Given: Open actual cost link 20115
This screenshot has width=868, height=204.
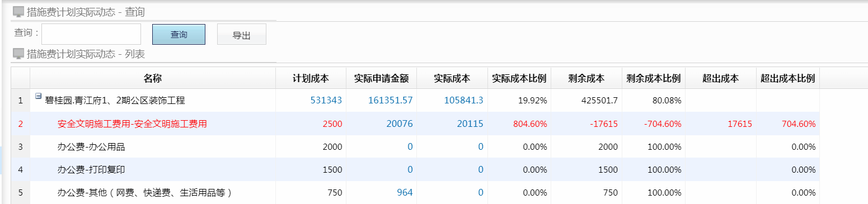Looking at the screenshot, I should pos(470,124).
